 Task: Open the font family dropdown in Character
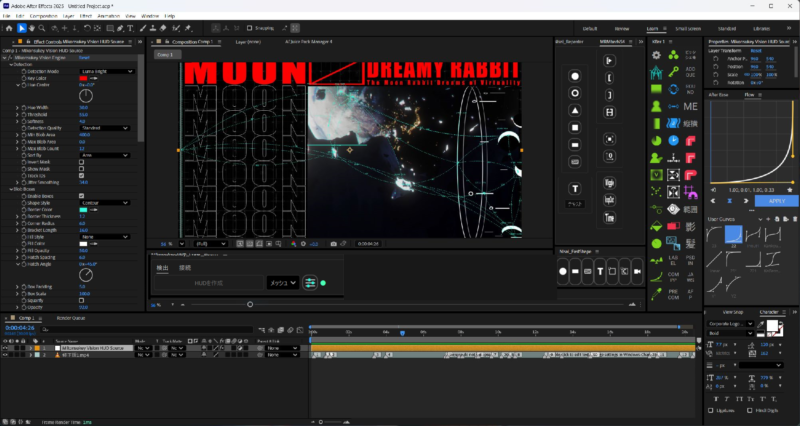click(x=731, y=323)
